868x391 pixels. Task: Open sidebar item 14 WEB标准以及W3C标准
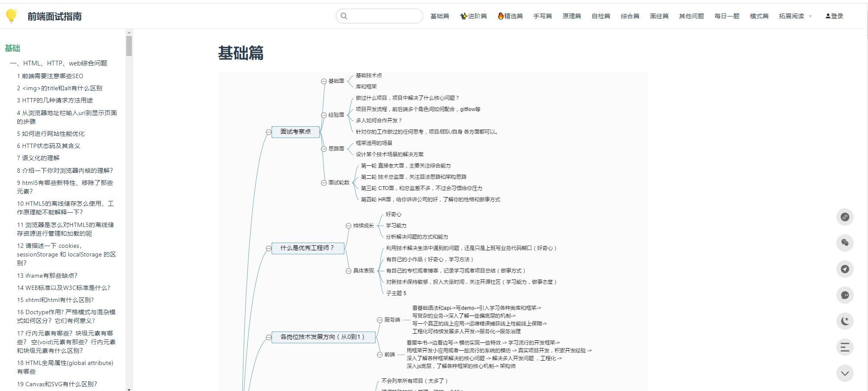(x=64, y=288)
